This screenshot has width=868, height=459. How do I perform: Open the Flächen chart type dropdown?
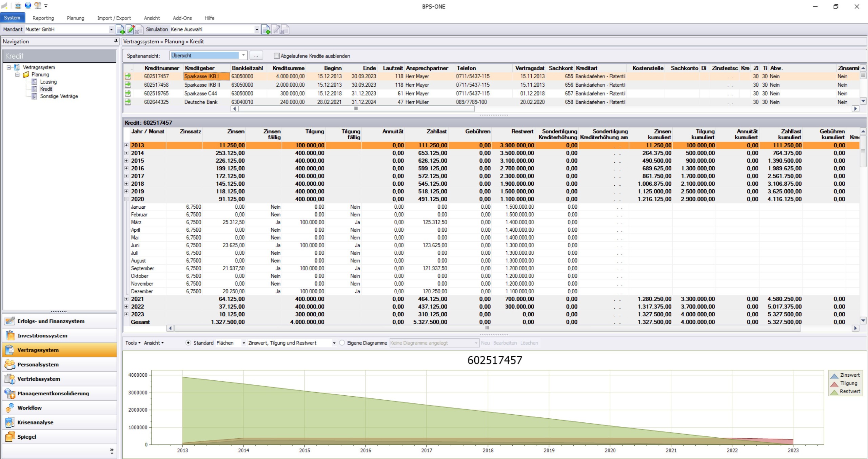pyautogui.click(x=243, y=343)
